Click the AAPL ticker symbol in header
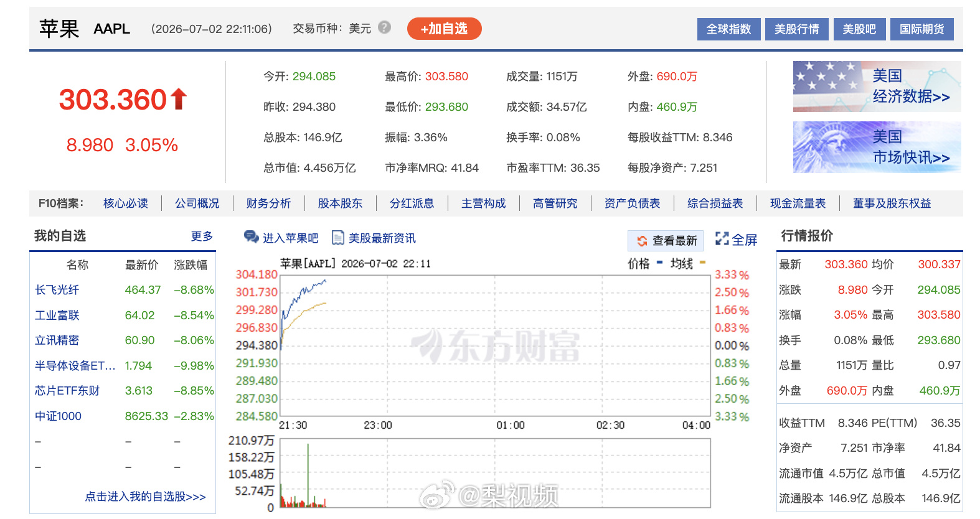This screenshot has height=519, width=980. (x=112, y=29)
